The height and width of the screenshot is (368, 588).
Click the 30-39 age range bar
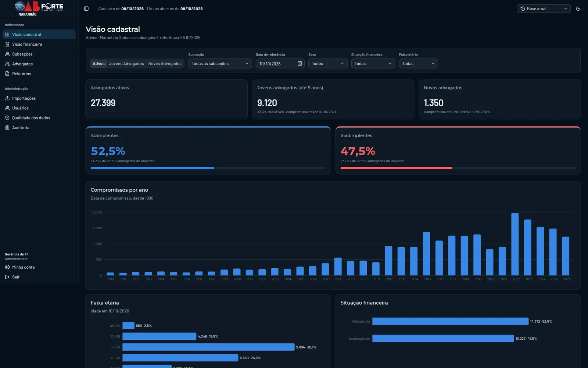pos(208,347)
